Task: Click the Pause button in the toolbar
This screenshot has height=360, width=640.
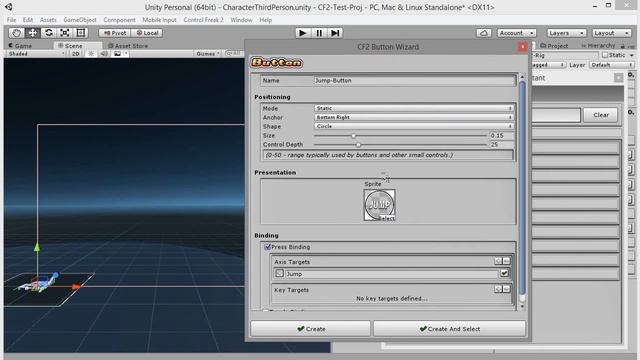Action: coord(319,33)
